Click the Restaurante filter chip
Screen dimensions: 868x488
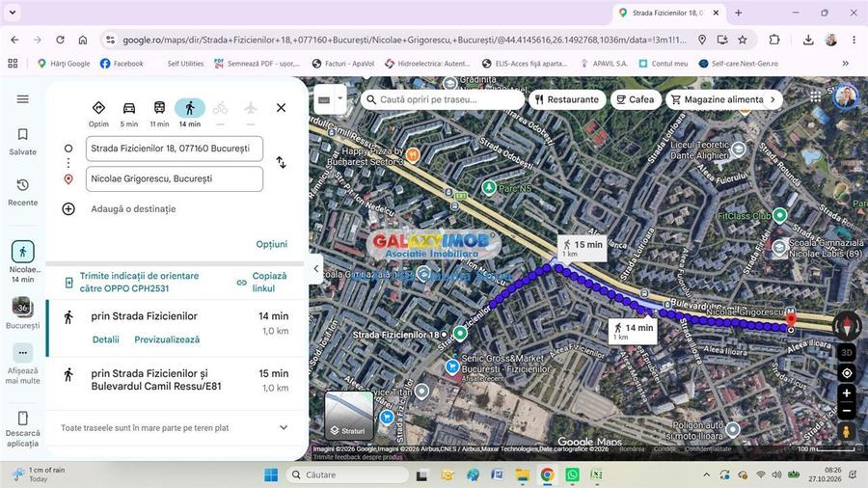pyautogui.click(x=567, y=99)
